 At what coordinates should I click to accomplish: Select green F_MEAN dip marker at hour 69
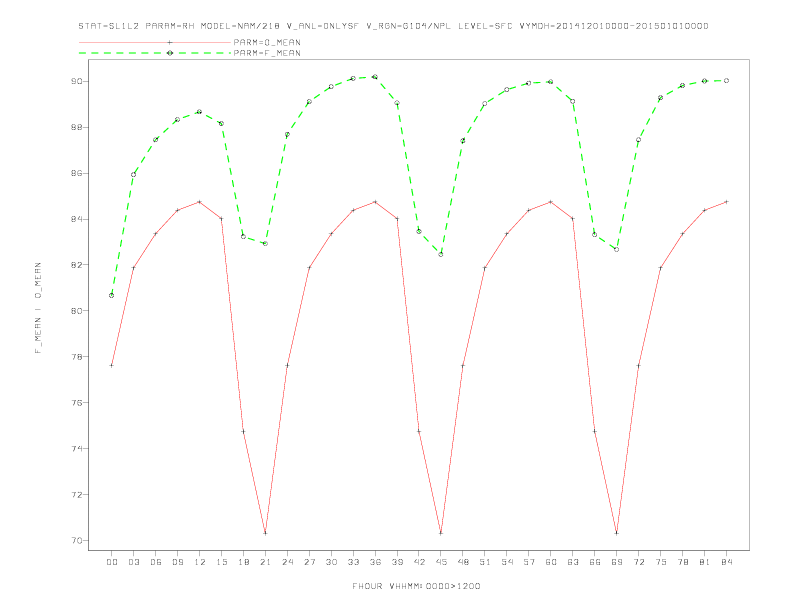(x=617, y=249)
